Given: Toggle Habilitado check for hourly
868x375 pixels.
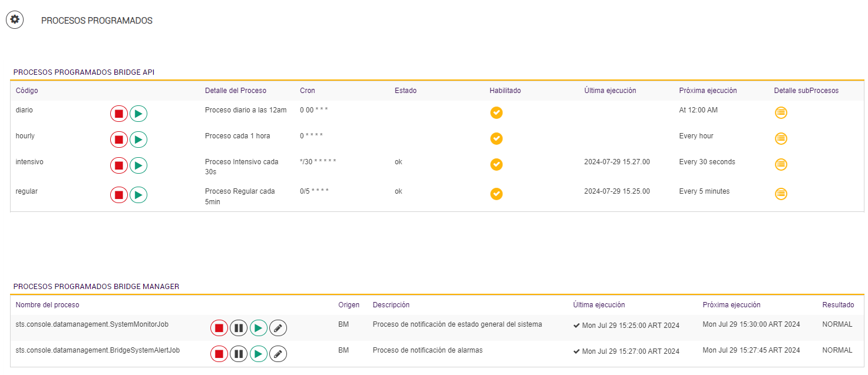Looking at the screenshot, I should [x=497, y=138].
